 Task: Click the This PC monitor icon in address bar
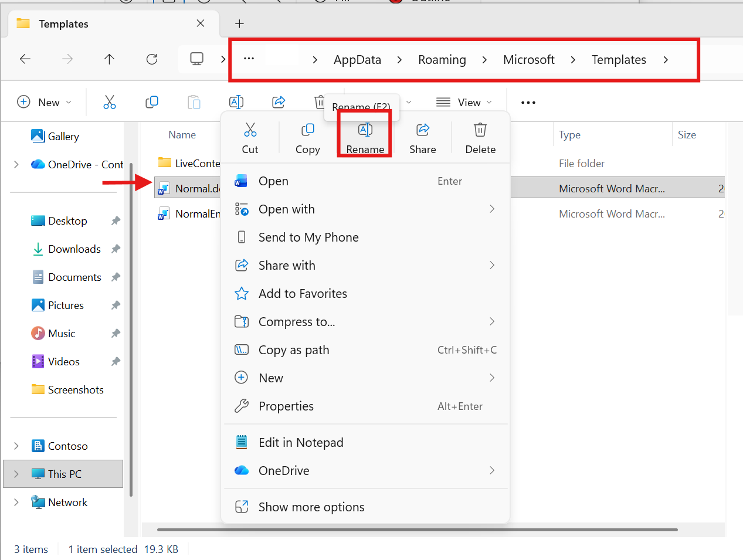pos(197,59)
